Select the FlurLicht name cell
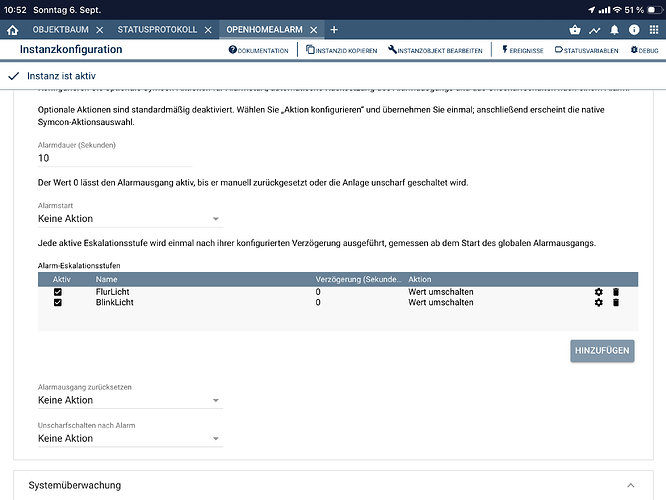The image size is (666, 500). 113,292
